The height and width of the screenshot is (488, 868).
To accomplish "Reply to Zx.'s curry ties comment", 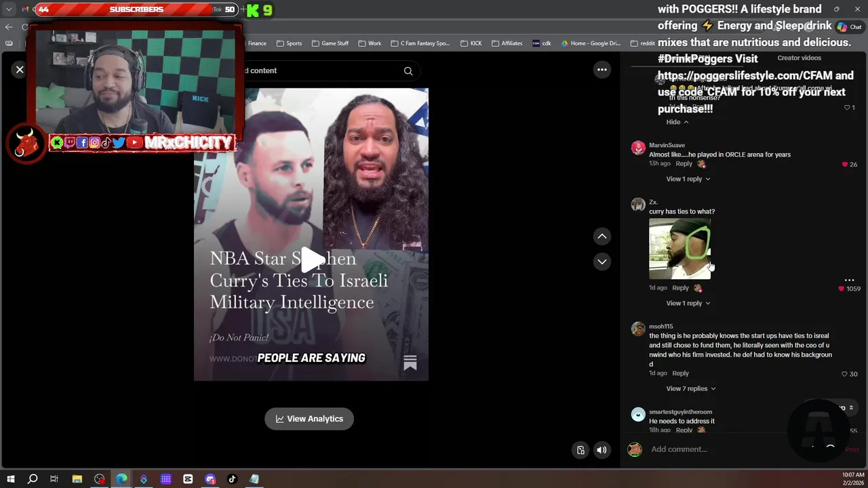I will 680,288.
